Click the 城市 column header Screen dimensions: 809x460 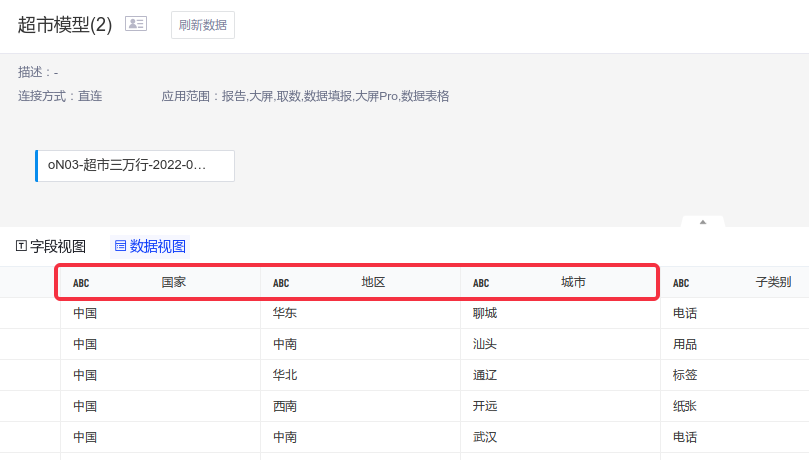(x=574, y=282)
